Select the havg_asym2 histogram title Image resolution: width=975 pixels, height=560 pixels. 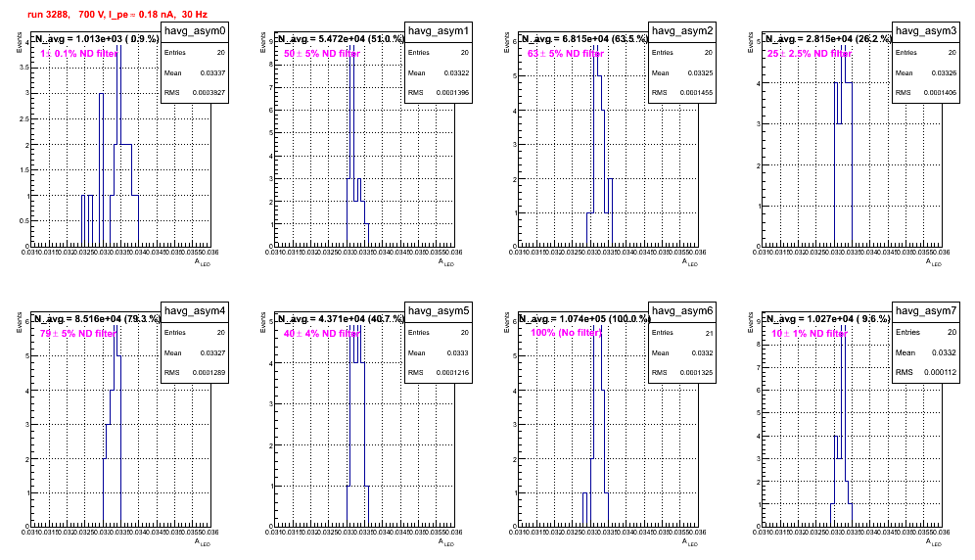[682, 31]
